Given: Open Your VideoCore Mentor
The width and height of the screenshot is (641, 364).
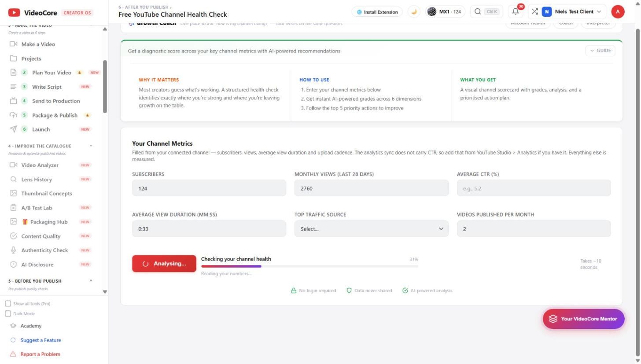Looking at the screenshot, I should tap(583, 319).
